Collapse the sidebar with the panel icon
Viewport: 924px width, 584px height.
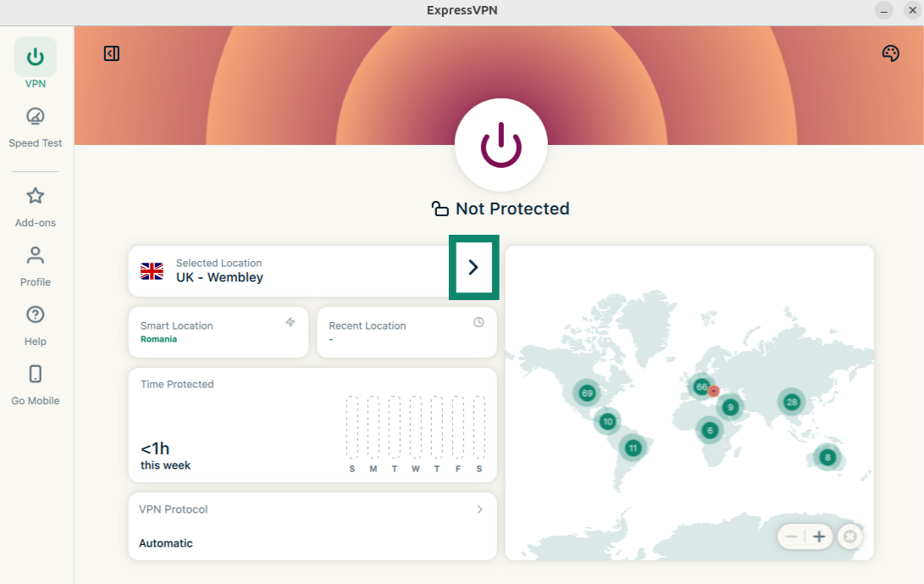click(112, 53)
